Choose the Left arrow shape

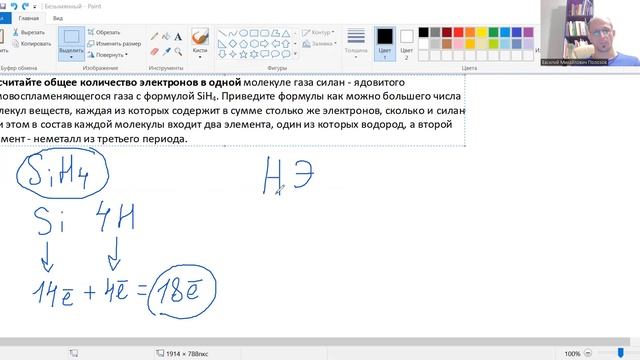tap(276, 44)
